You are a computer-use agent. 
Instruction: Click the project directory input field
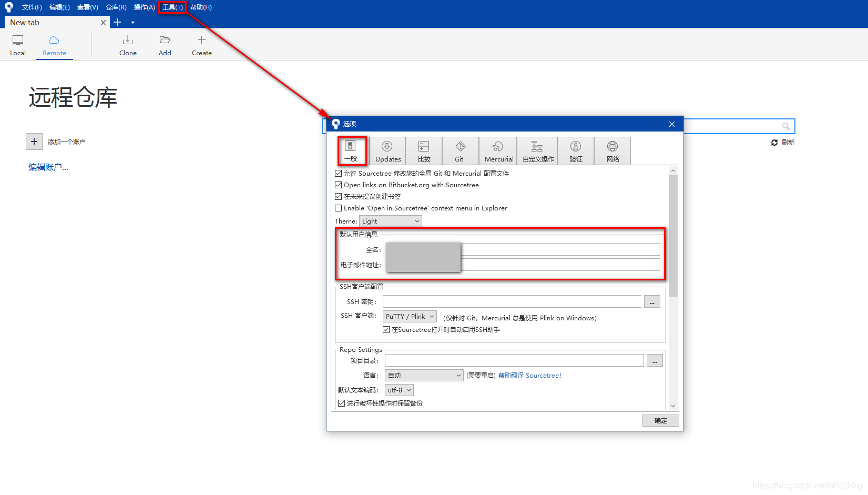pyautogui.click(x=515, y=360)
